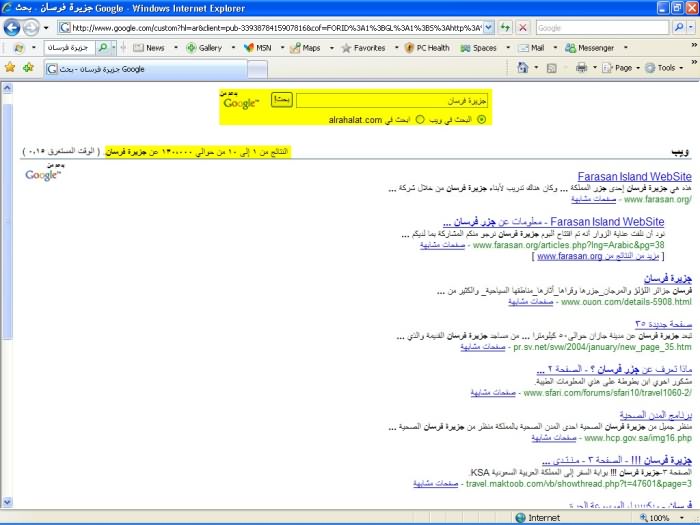The height and width of the screenshot is (525, 700).
Task: Open Gallery toolbar item
Action: point(204,48)
